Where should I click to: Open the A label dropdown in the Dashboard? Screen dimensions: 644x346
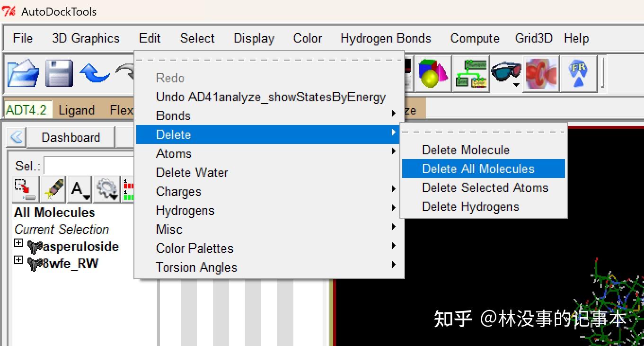coord(79,189)
